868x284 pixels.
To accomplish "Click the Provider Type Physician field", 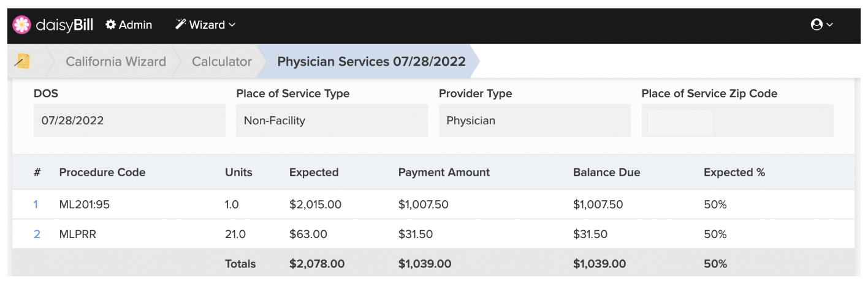I will click(x=535, y=121).
